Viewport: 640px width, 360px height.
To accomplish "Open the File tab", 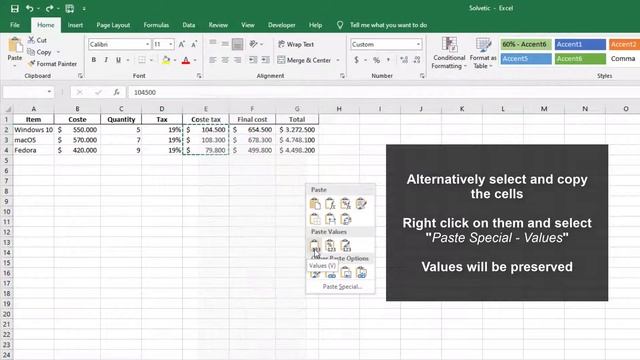I will tap(15, 25).
